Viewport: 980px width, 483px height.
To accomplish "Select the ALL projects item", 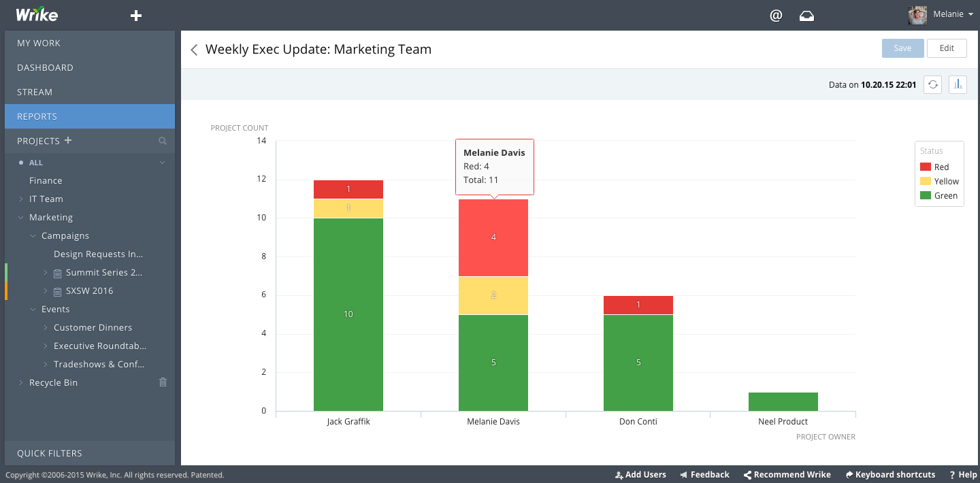I will (x=36, y=163).
